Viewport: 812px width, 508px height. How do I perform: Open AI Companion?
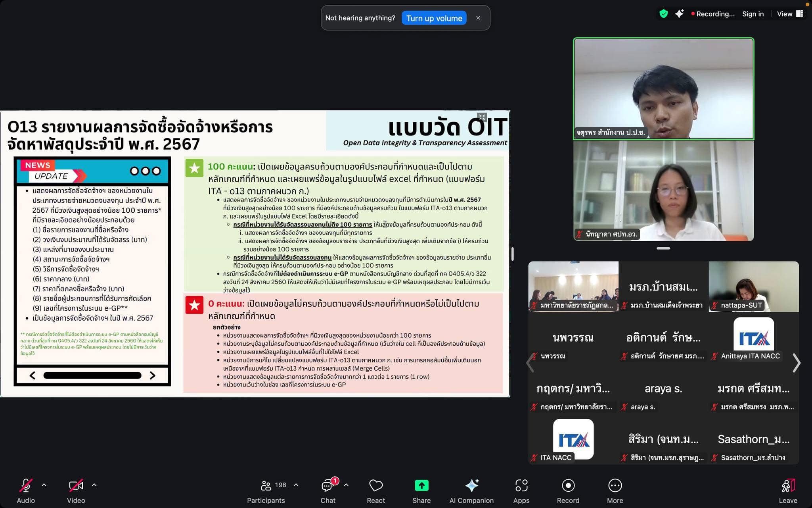pyautogui.click(x=471, y=491)
